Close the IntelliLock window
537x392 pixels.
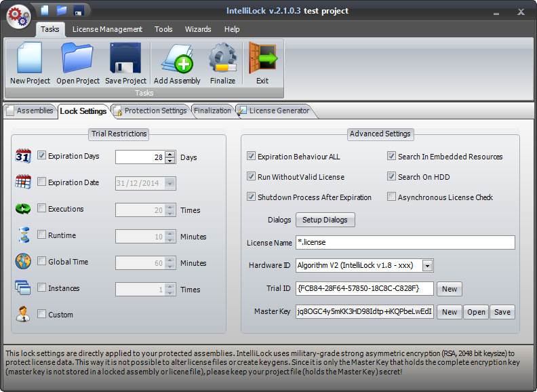(x=521, y=12)
